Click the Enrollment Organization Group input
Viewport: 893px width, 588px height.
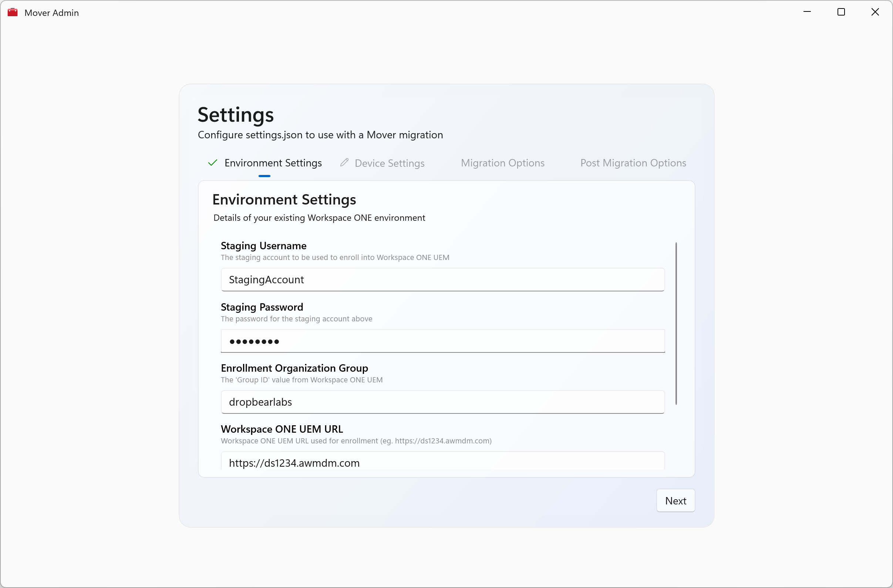click(443, 402)
